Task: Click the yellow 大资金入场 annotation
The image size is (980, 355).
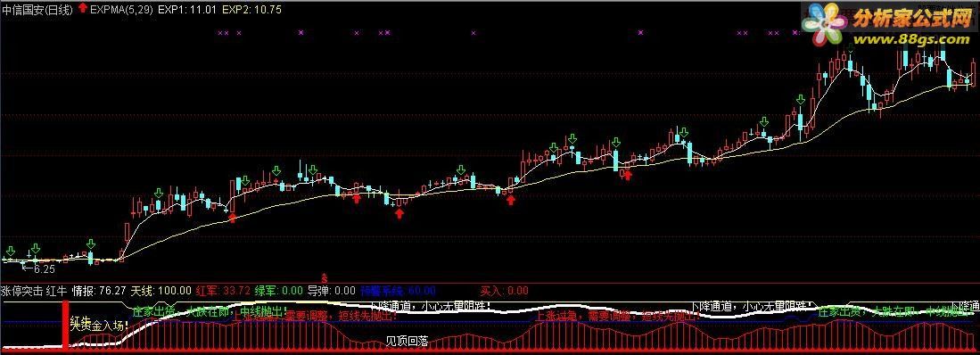Action: 99,325
